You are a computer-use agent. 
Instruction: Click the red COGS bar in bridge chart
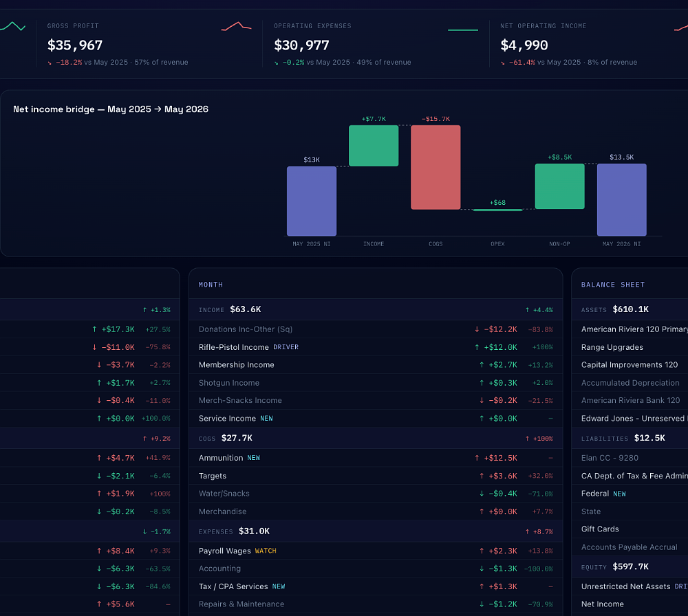tap(436, 167)
